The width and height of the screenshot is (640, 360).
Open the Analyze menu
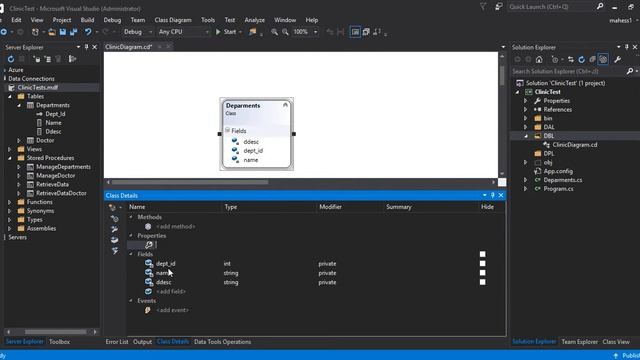(x=255, y=20)
